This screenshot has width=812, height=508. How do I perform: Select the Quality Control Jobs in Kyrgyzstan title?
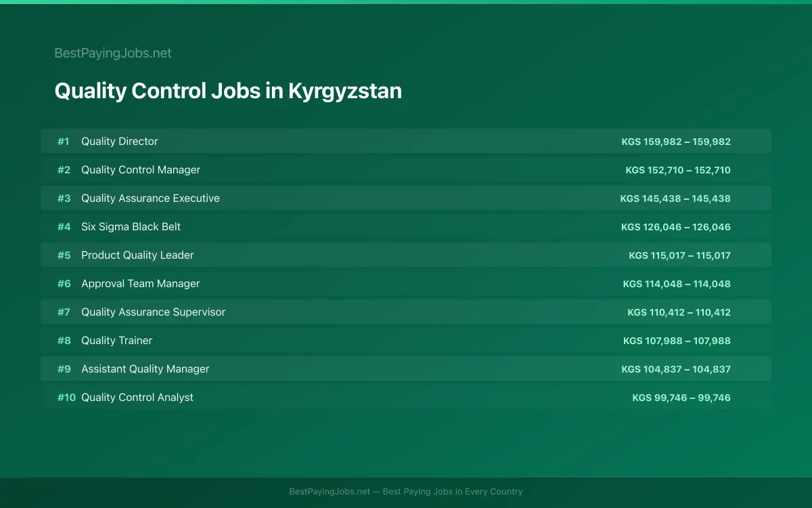coord(228,91)
